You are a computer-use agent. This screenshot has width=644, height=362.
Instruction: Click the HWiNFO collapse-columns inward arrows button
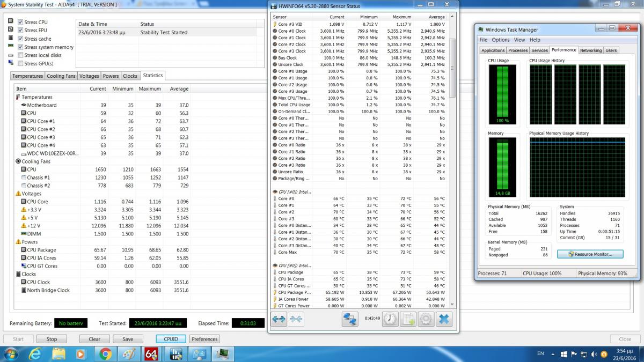pyautogui.click(x=296, y=319)
